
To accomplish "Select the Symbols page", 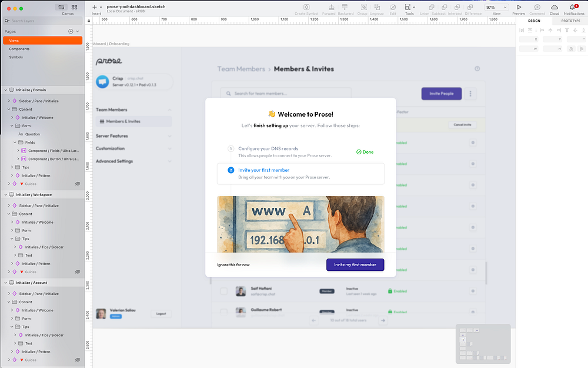I will [43, 57].
